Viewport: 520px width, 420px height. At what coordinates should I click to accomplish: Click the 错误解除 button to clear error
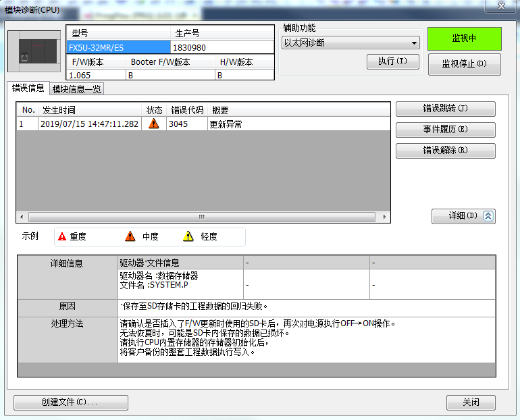coord(445,151)
